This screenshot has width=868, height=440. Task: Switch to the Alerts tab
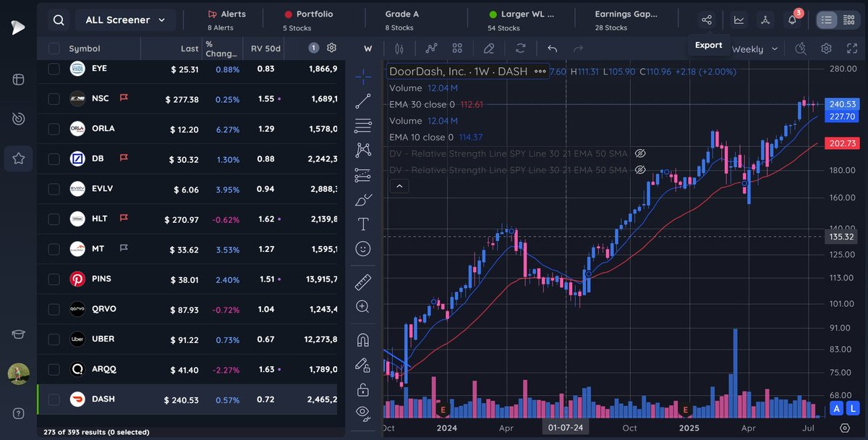coord(226,20)
